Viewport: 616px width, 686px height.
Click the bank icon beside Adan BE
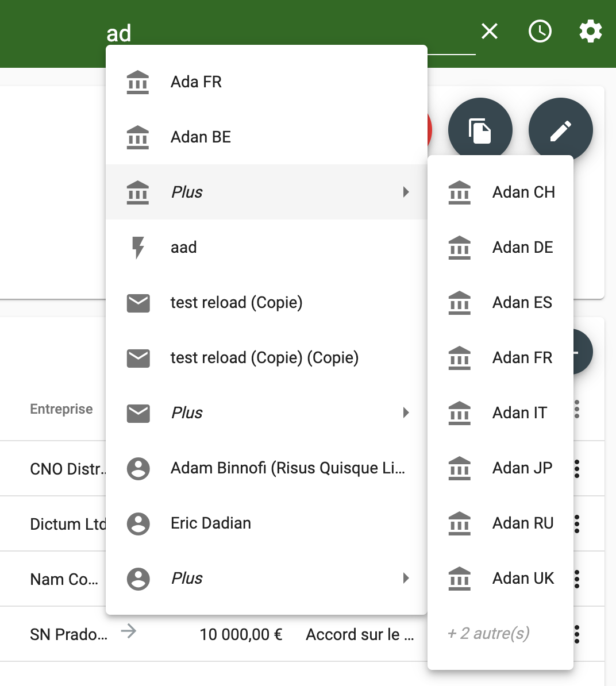pos(138,137)
